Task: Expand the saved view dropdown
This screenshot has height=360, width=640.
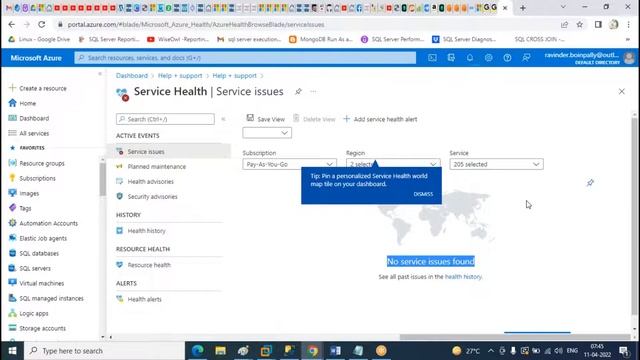Action: click(x=267, y=133)
